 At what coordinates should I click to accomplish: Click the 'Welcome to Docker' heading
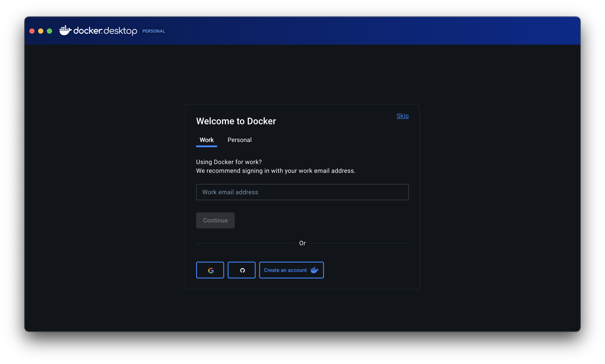[236, 121]
